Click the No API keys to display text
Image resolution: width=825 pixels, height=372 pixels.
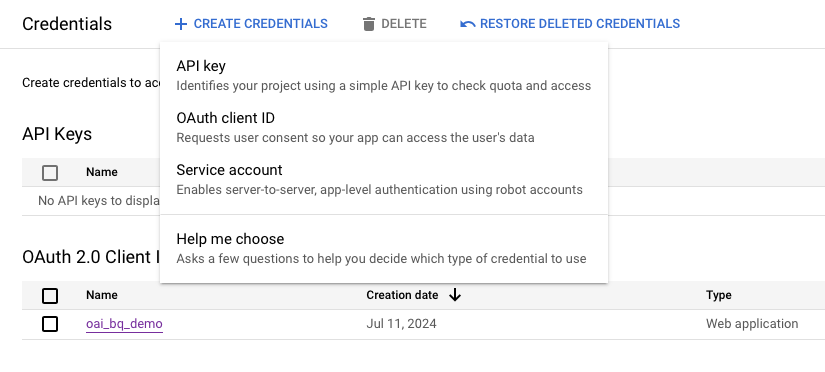pos(99,201)
